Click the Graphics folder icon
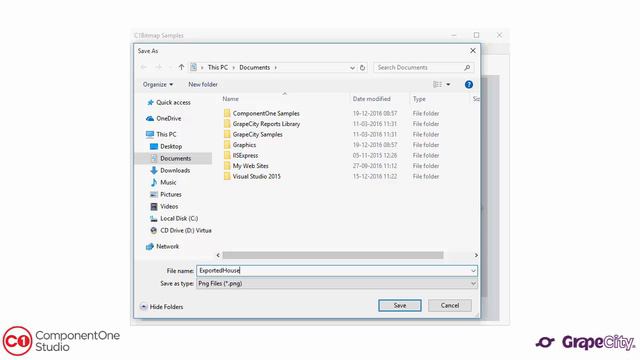Image resolution: width=640 pixels, height=360 pixels. point(227,145)
